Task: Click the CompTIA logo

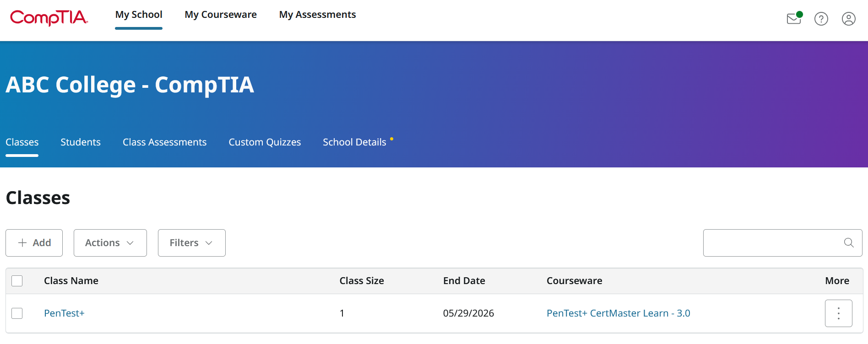Action: 49,17
